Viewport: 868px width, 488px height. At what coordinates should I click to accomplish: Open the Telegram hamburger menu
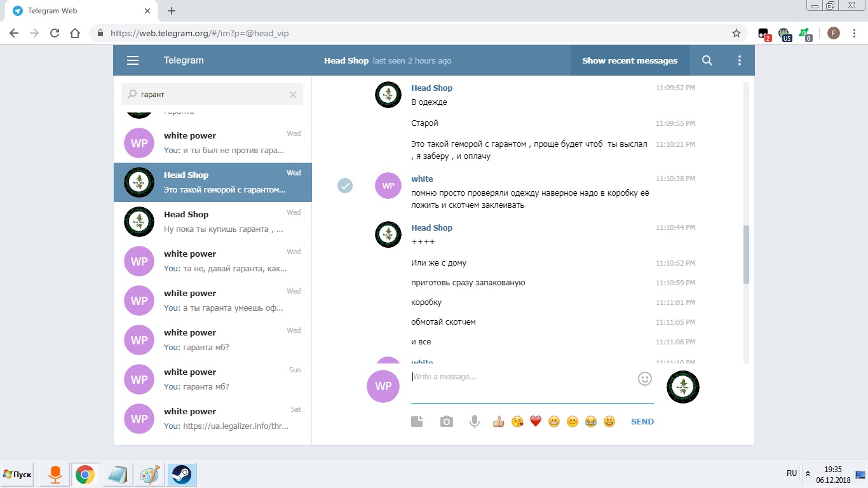[x=132, y=61]
